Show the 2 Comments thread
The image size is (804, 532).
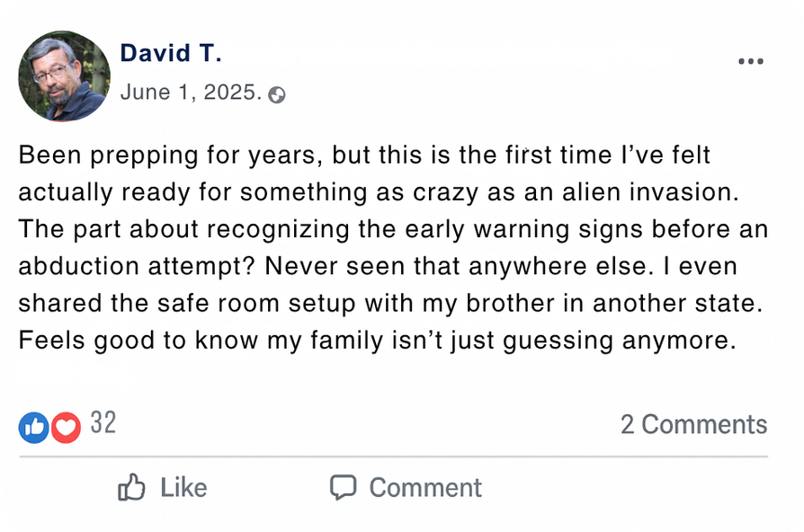click(x=693, y=424)
